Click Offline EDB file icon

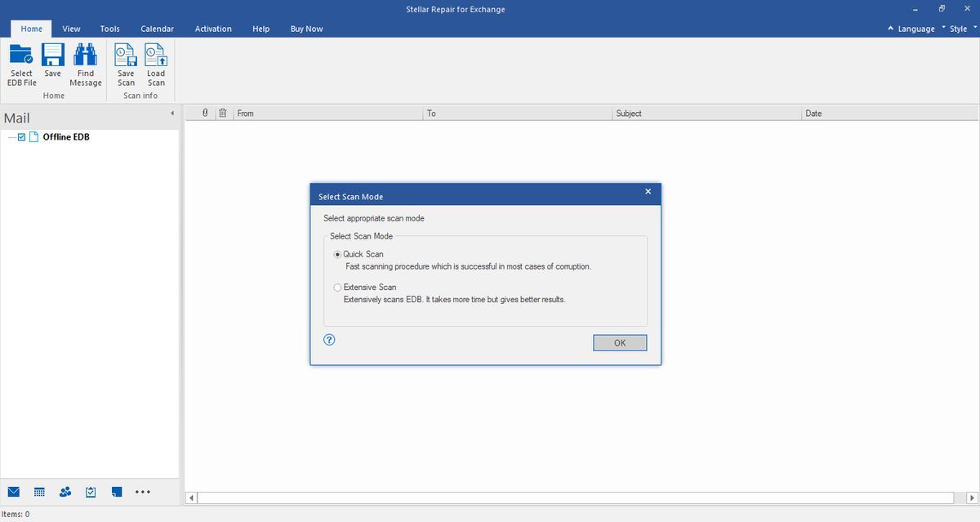point(34,137)
